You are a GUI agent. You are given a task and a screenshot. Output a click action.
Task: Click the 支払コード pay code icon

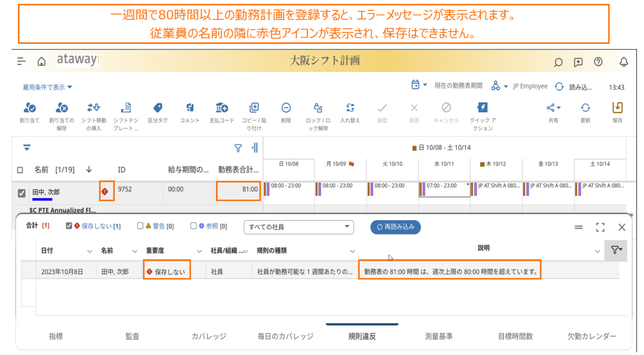click(222, 108)
